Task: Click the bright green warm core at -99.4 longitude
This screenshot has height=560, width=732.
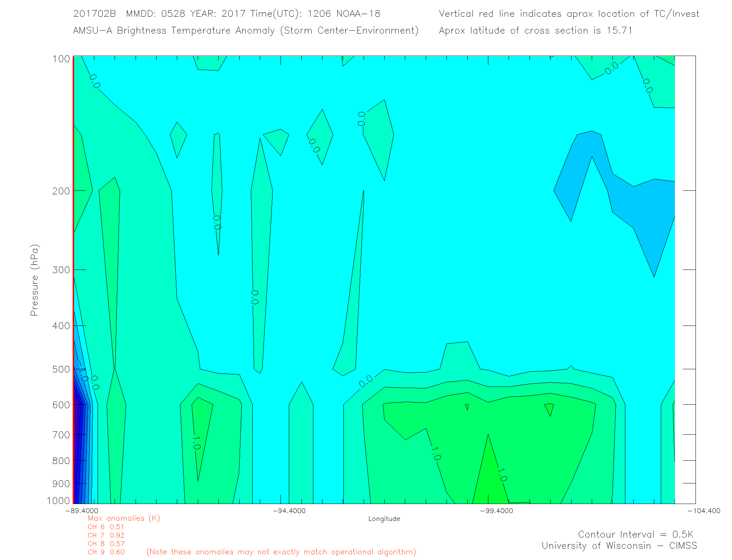Action: [489, 481]
